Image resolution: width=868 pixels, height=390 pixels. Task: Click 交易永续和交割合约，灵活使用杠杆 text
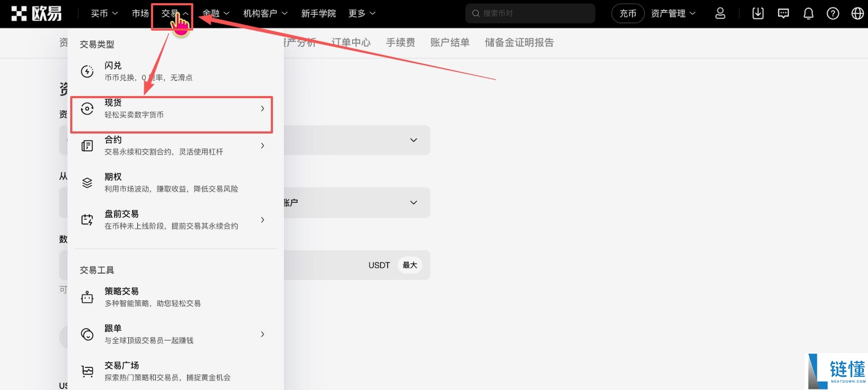point(164,151)
